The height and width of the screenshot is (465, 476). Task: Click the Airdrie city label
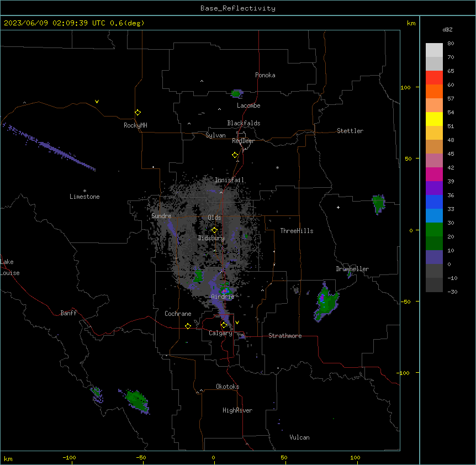click(223, 297)
